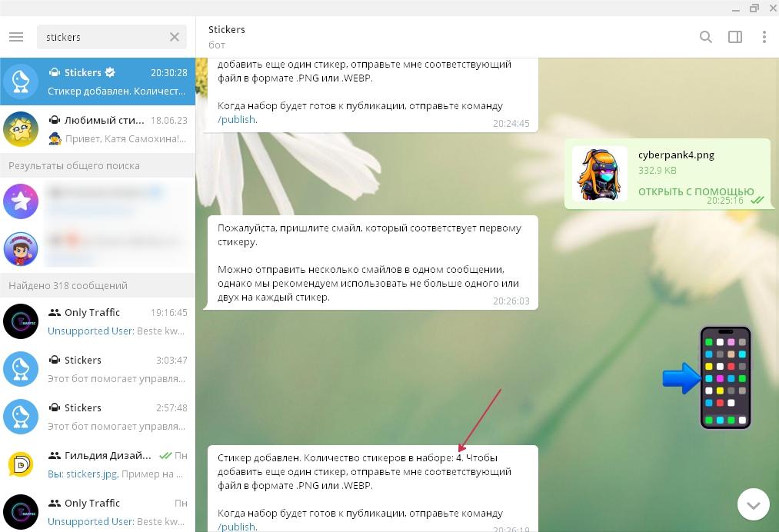This screenshot has width=779, height=532.
Task: Open the hamburger main menu
Action: 15,37
